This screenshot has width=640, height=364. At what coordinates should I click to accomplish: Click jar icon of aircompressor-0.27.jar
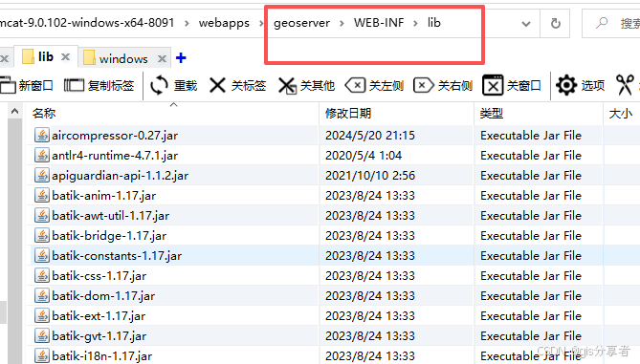coord(42,135)
